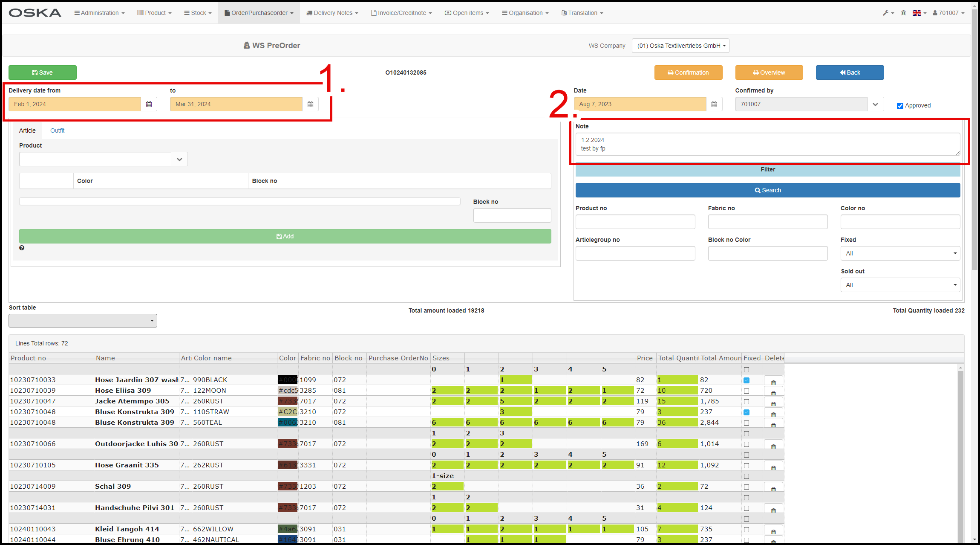Expand the Sold out filter dropdown
Image resolution: width=980 pixels, height=545 pixels.
pos(900,285)
